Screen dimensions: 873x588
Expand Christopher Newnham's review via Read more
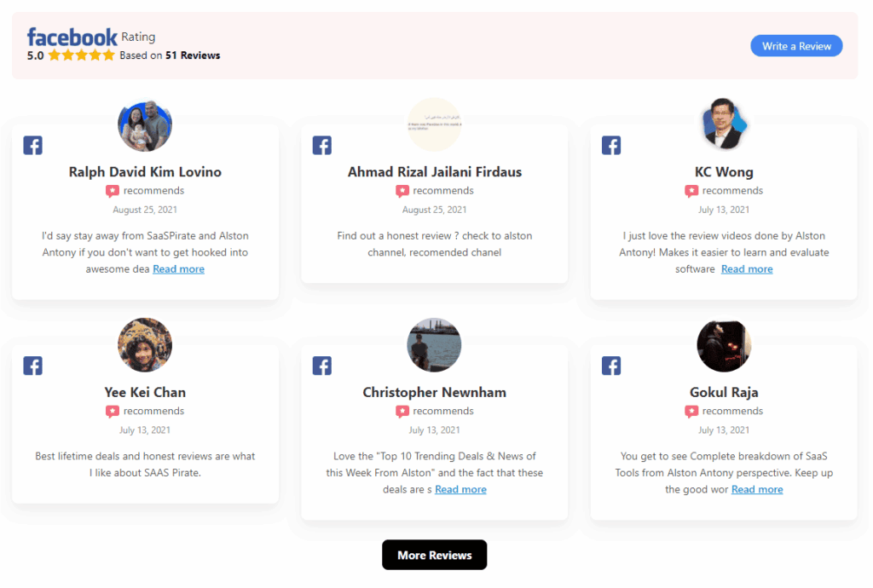(x=460, y=490)
